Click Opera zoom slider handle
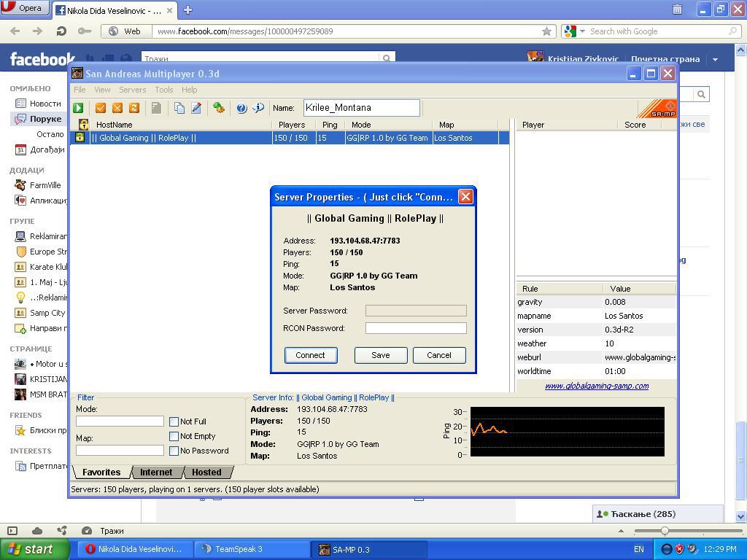This screenshot has width=747, height=560. 665,531
